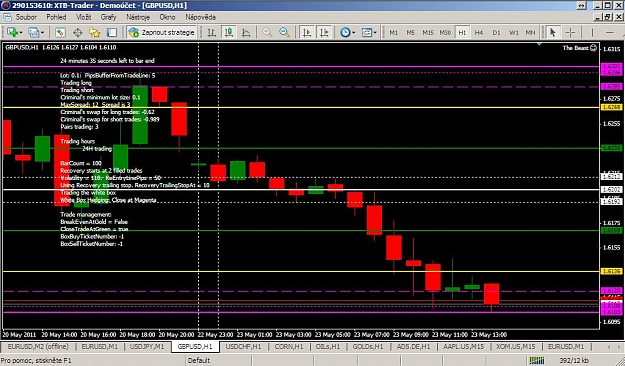The height and width of the screenshot is (366, 625).
Task: Switch timeframe to M30
Action: (x=445, y=33)
